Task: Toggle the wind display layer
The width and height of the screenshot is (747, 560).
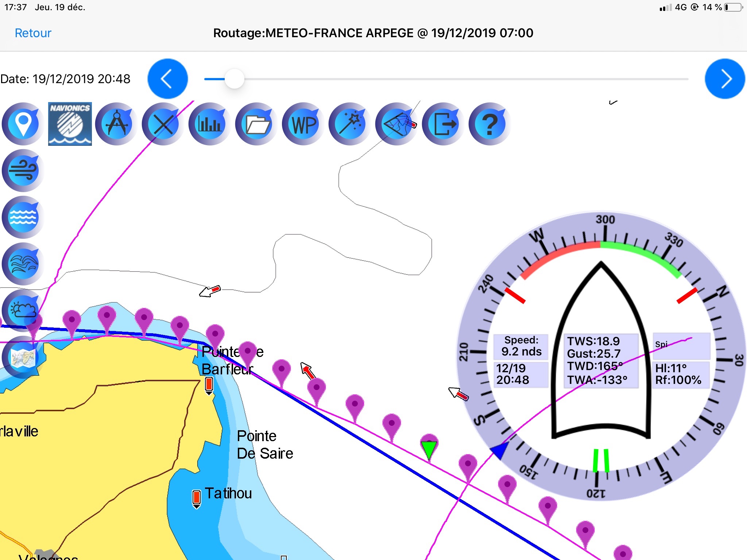Action: (x=23, y=171)
